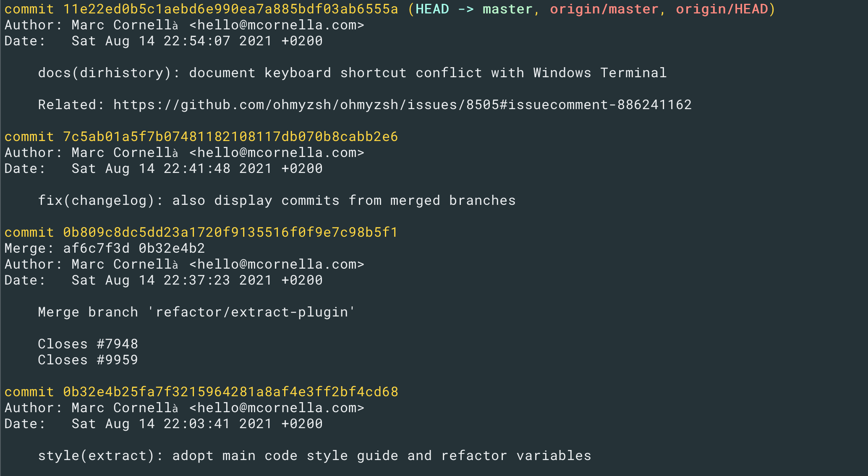Click the Merge branch 'refactor/extract-plugin' message
The width and height of the screenshot is (868, 476).
click(197, 312)
